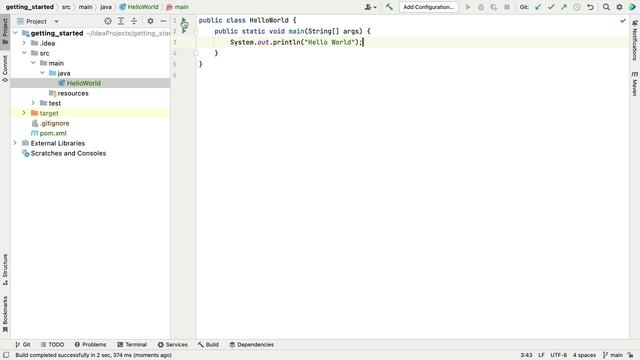
Task: Click the UTF-8 encoding indicator
Action: [558, 355]
